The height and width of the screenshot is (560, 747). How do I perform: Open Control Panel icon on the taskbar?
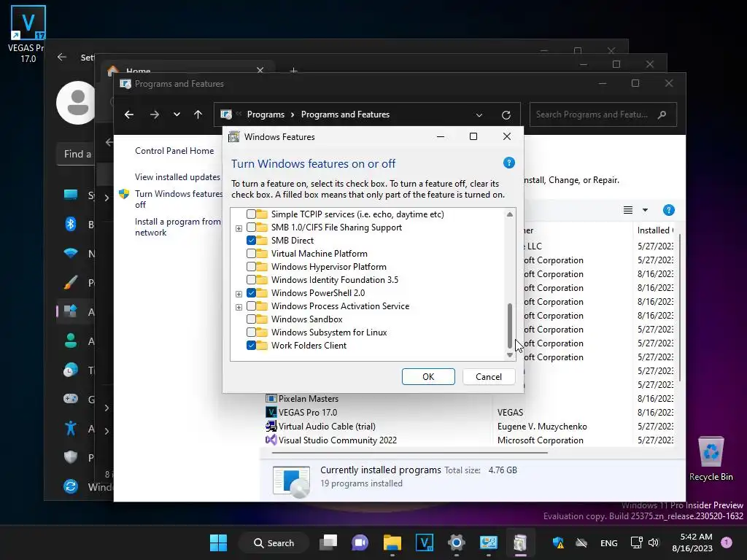[x=488, y=542]
